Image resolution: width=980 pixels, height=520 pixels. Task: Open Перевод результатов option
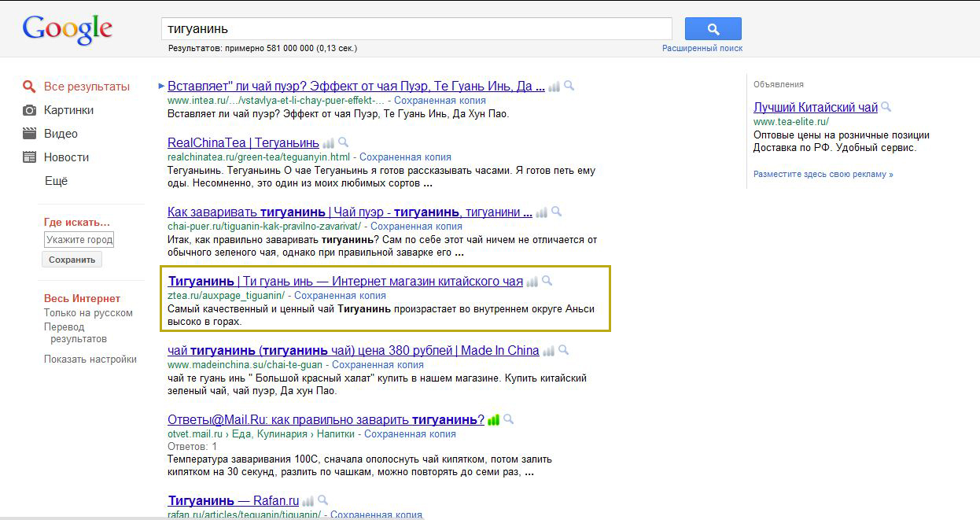pos(76,333)
